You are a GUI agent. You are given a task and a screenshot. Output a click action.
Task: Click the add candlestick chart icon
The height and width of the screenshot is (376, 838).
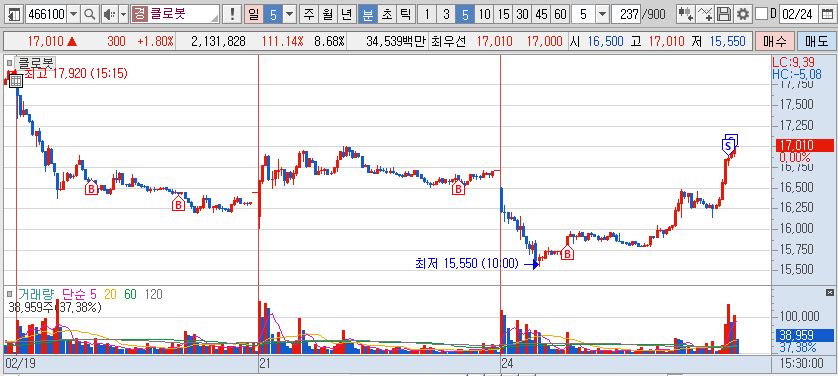point(686,14)
